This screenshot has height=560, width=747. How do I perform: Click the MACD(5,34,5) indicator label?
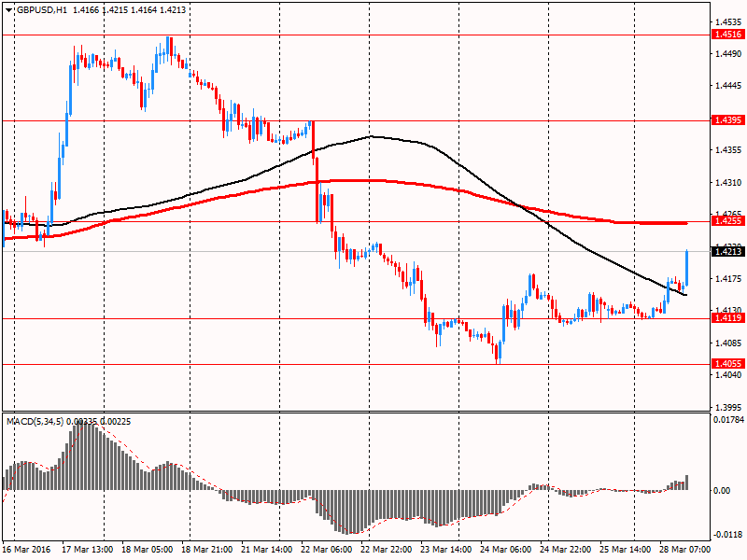pos(35,422)
